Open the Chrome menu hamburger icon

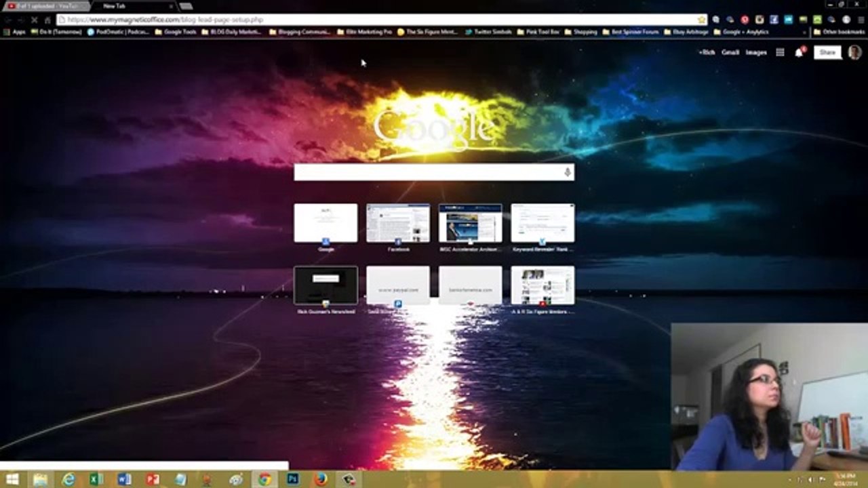tap(861, 20)
